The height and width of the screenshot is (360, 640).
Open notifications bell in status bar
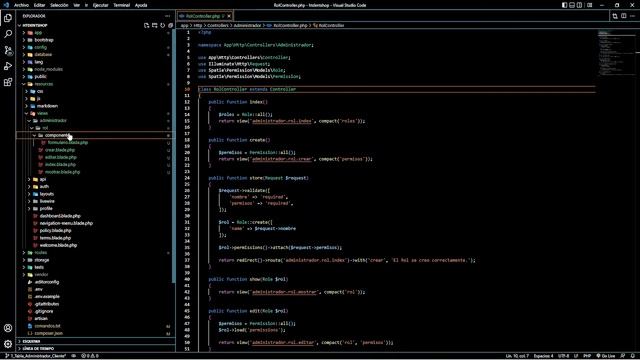[x=632, y=356]
